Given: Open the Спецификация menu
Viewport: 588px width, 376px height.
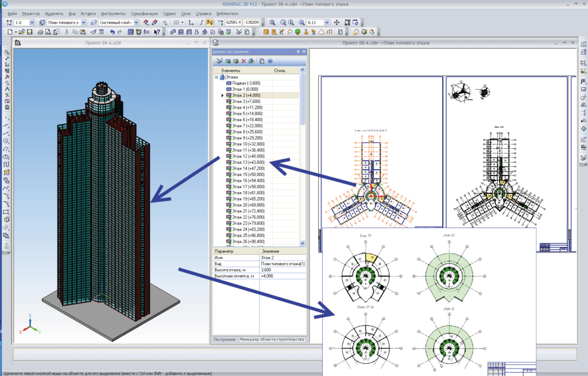Looking at the screenshot, I should [x=144, y=13].
